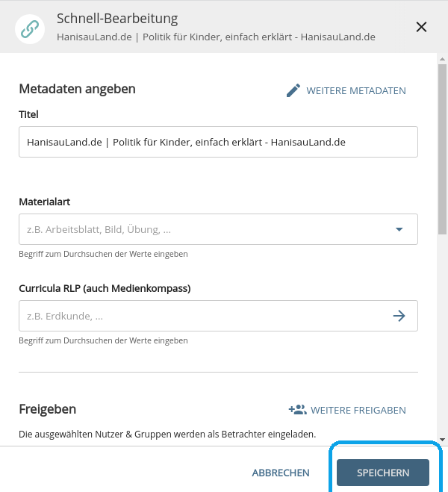Click the Freigeben section heading

[47, 409]
